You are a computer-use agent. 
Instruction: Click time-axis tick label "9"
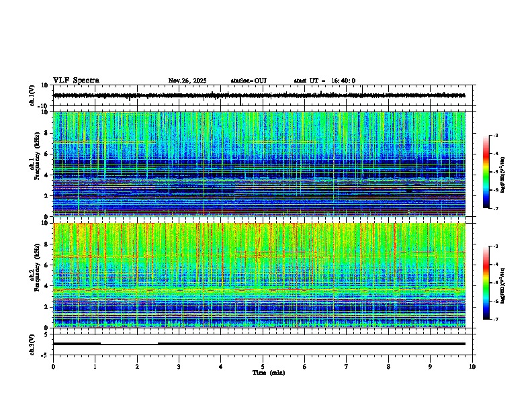tap(430, 367)
